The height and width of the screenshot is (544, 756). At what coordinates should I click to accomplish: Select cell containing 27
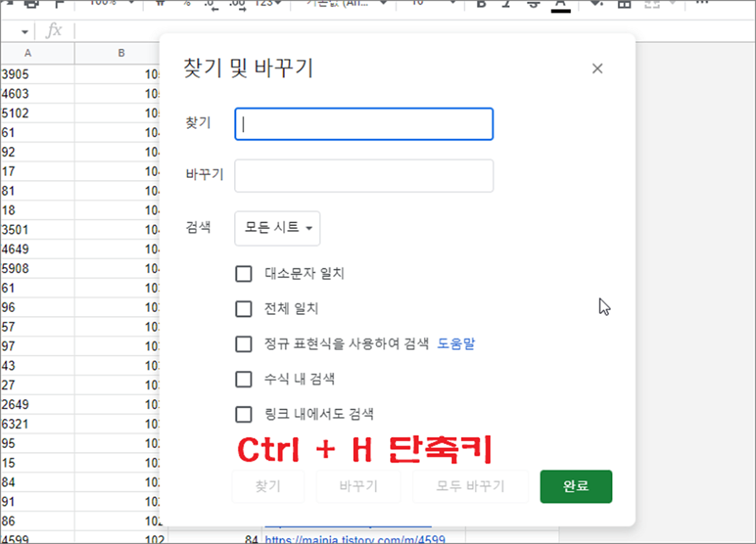(x=37, y=385)
